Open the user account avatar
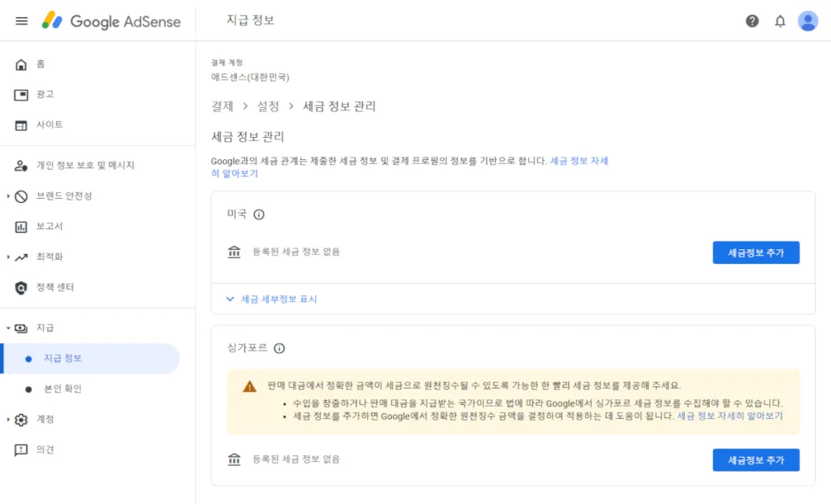The width and height of the screenshot is (831, 504). 807,21
